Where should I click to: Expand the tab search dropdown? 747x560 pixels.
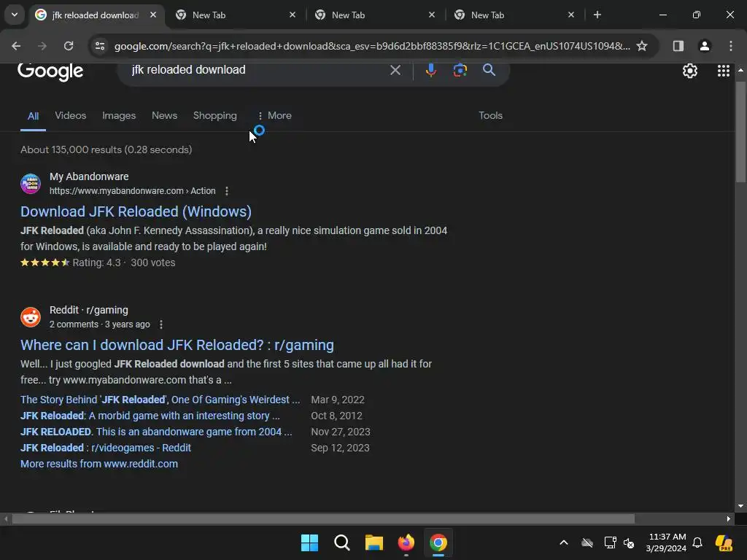pyautogui.click(x=15, y=15)
